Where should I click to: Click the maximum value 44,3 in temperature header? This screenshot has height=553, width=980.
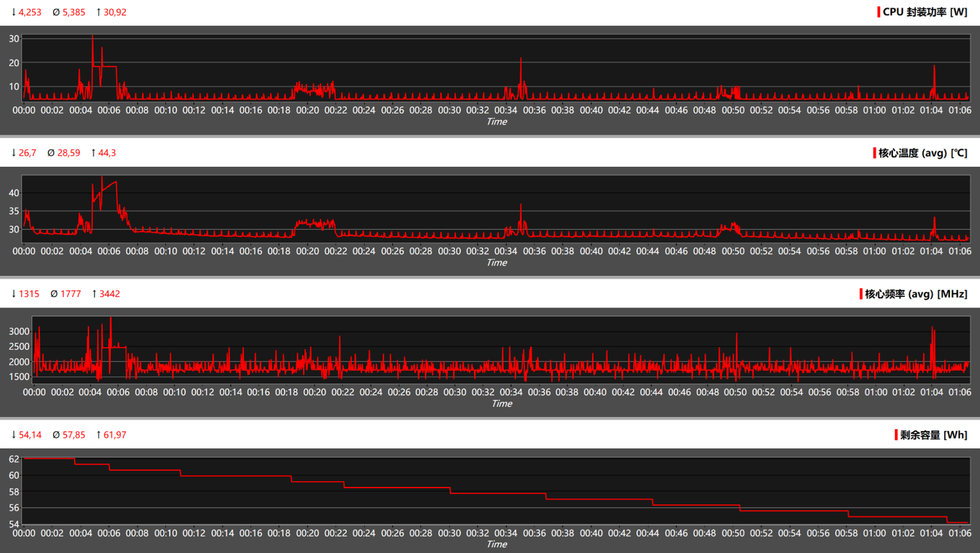pos(107,153)
